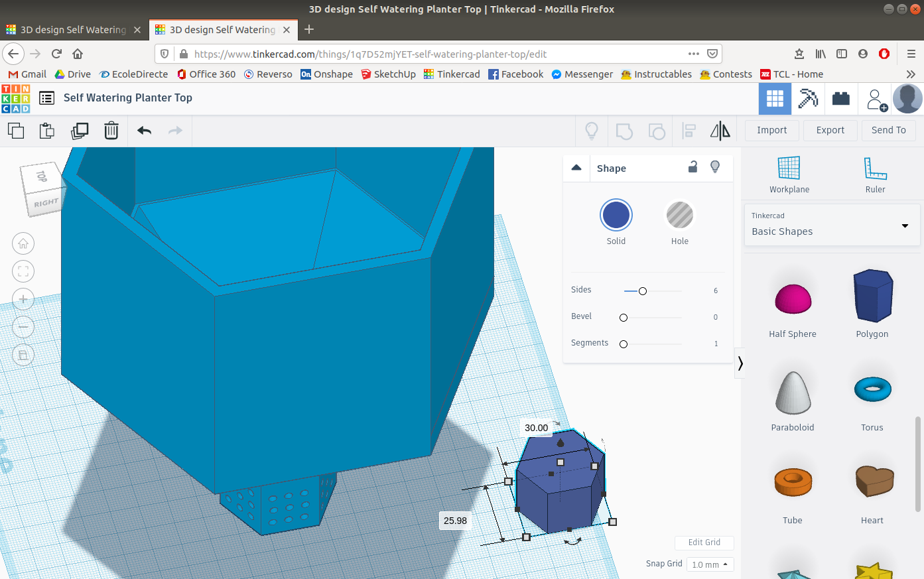Toggle orthographic perspective view icon
This screenshot has height=579, width=924.
23,355
